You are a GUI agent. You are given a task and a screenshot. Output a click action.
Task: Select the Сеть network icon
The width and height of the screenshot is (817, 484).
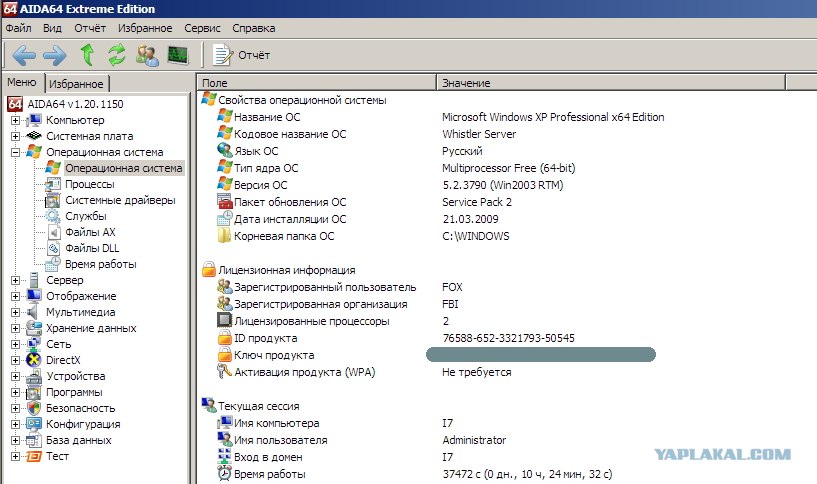click(34, 344)
